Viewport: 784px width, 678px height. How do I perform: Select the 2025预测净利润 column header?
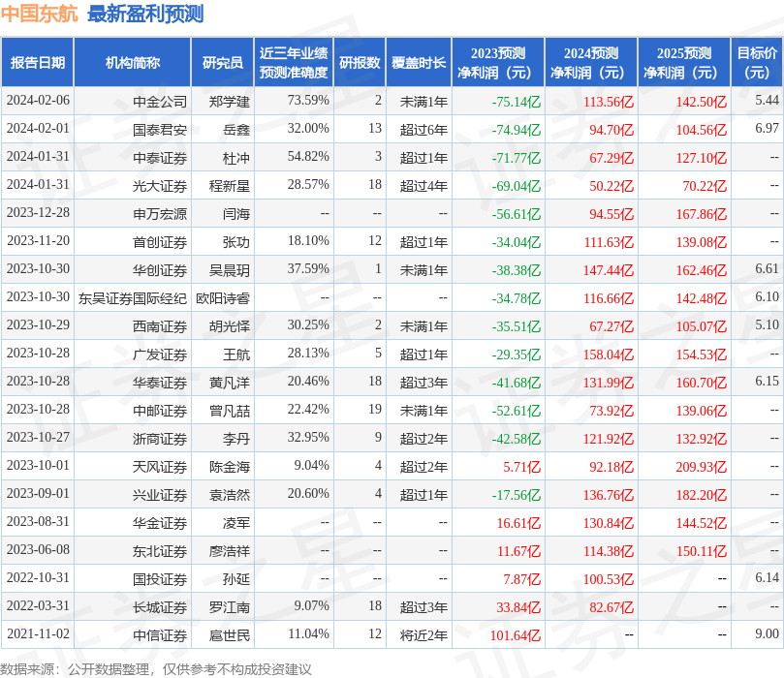pos(684,62)
